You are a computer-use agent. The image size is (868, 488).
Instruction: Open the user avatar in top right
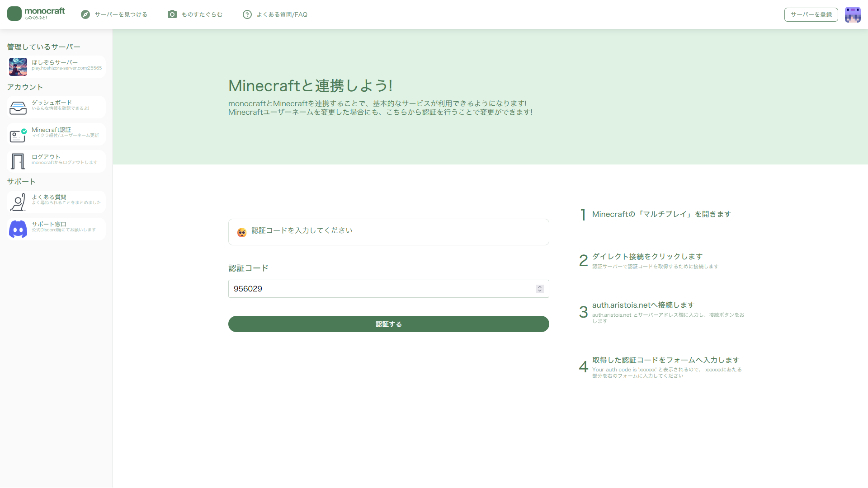[853, 14]
